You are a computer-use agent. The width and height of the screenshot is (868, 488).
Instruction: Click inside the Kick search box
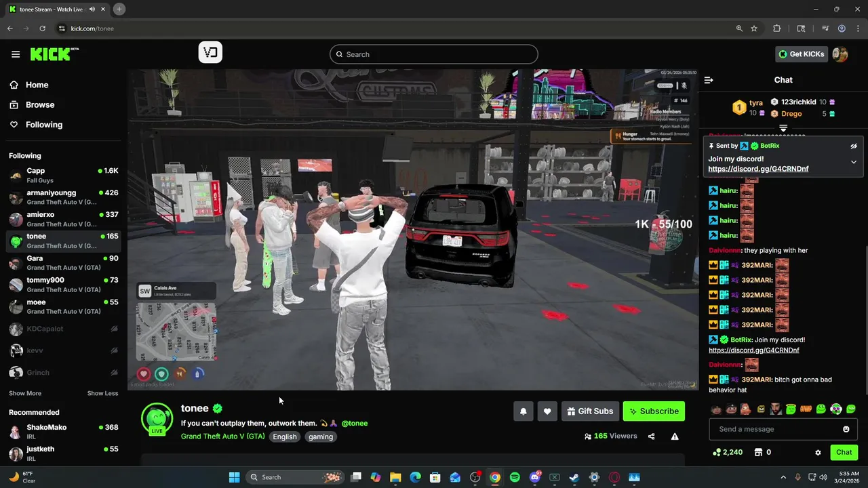(x=434, y=54)
